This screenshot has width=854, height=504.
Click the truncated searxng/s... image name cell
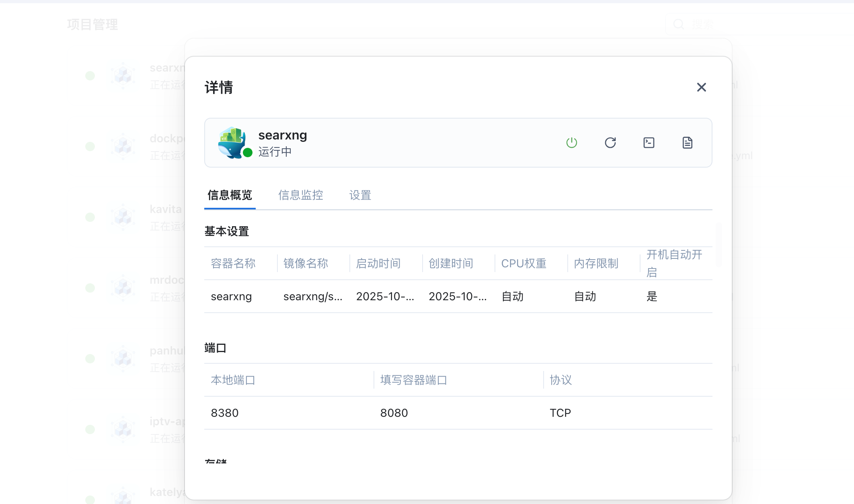[x=312, y=297]
